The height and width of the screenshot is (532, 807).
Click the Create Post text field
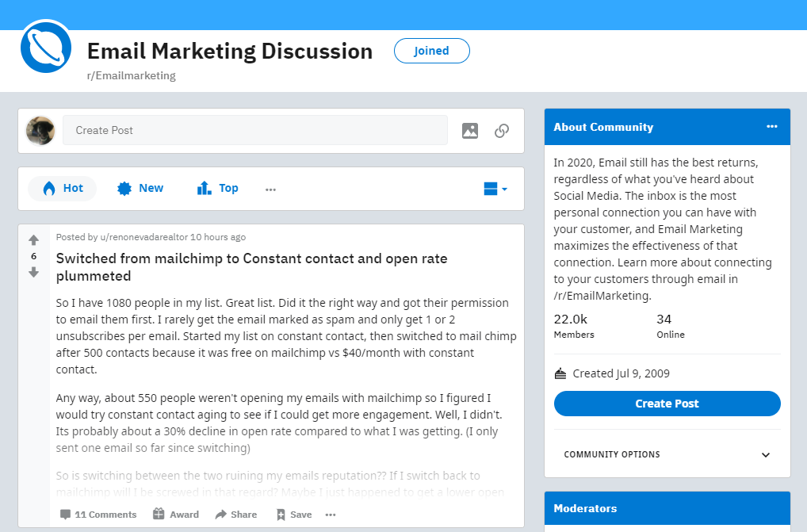point(254,130)
